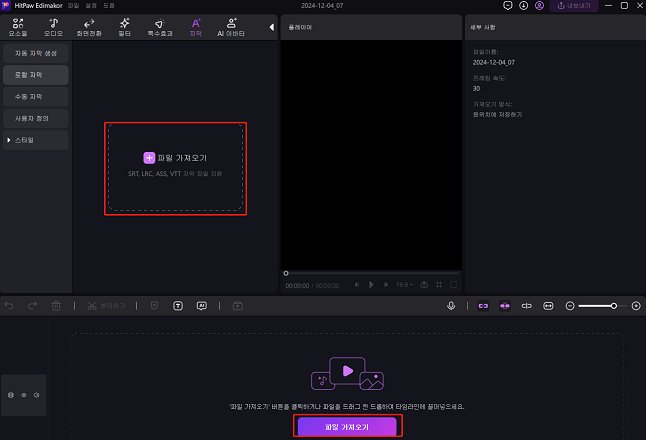Click the text tool icon in timeline toolbar
The width and height of the screenshot is (646, 440).
pyautogui.click(x=178, y=305)
